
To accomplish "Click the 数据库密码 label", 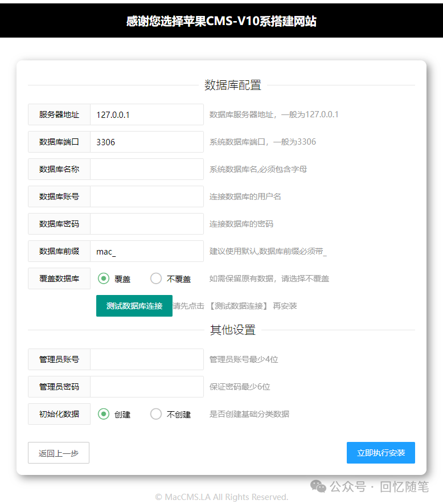I will pos(59,224).
